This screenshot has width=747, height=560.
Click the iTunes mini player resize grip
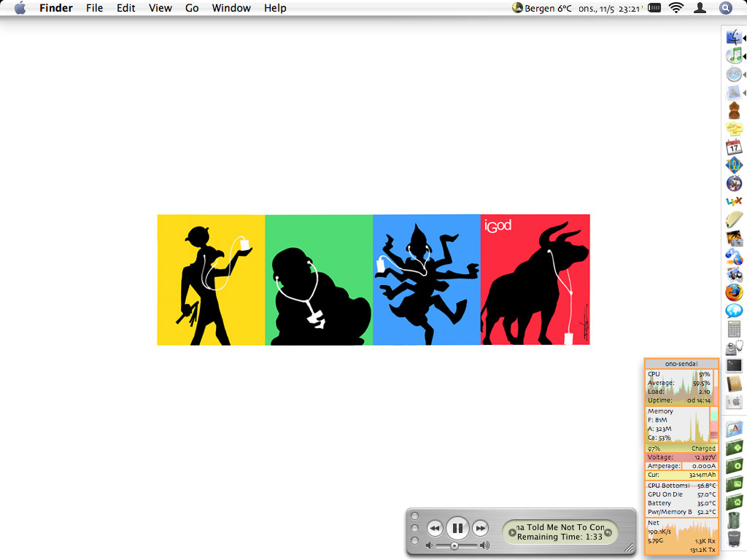pos(629,548)
